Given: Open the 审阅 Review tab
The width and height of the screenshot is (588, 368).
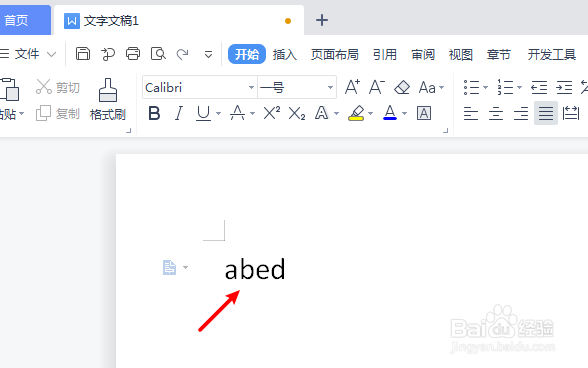Looking at the screenshot, I should point(423,55).
